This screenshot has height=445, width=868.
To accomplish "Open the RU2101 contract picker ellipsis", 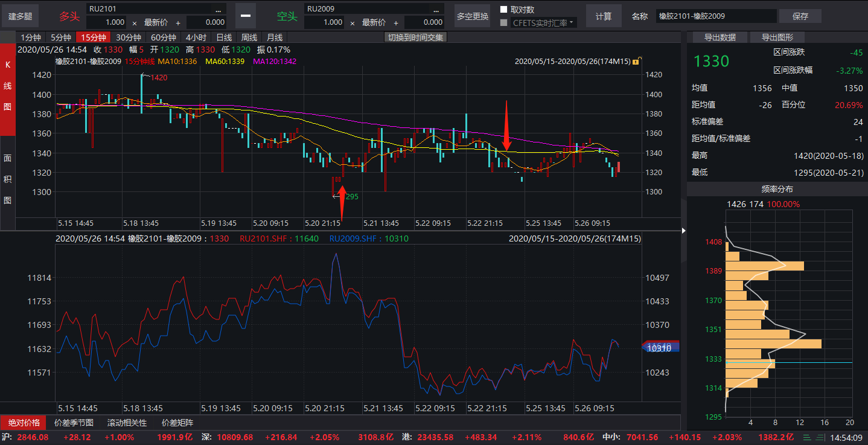I will [x=218, y=9].
